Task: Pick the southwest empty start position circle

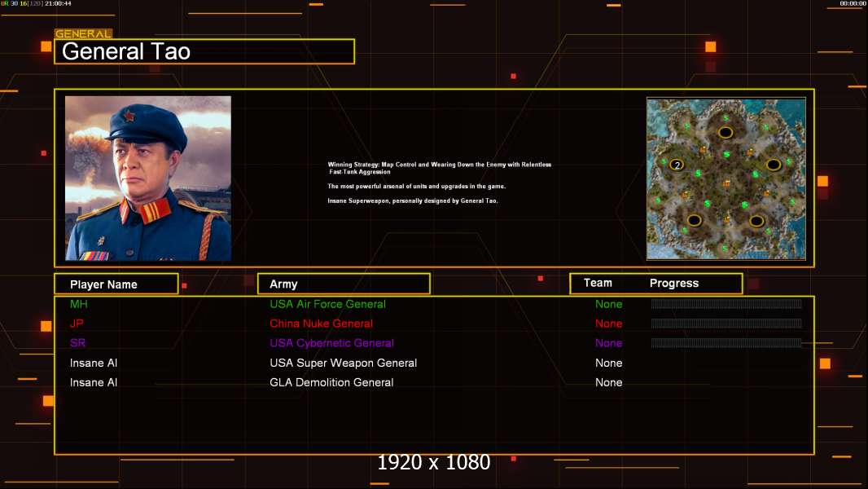Action: click(x=695, y=220)
